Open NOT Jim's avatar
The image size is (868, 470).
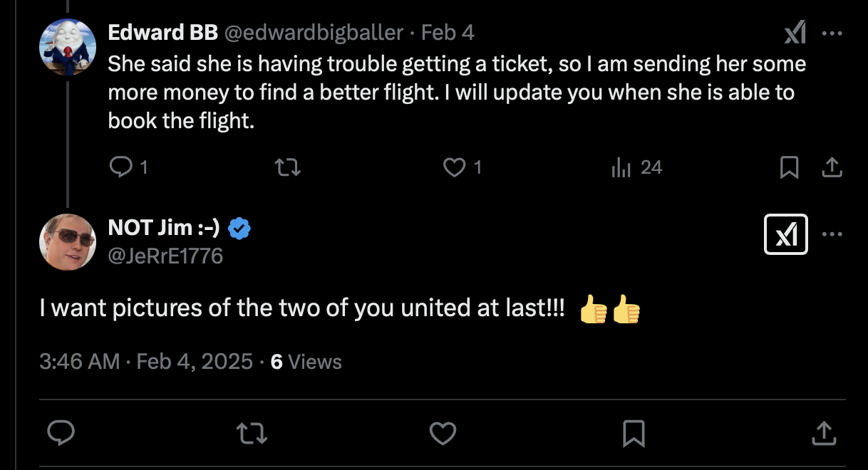(x=68, y=242)
